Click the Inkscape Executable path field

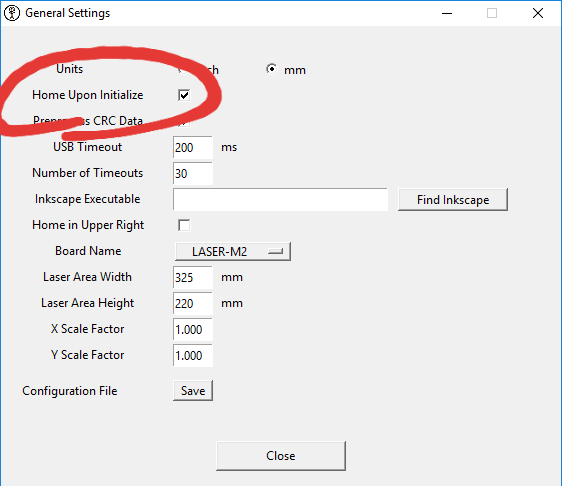tap(280, 199)
